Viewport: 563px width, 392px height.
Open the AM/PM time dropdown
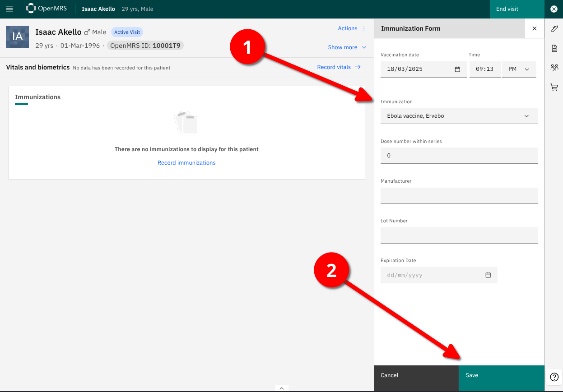coord(519,69)
